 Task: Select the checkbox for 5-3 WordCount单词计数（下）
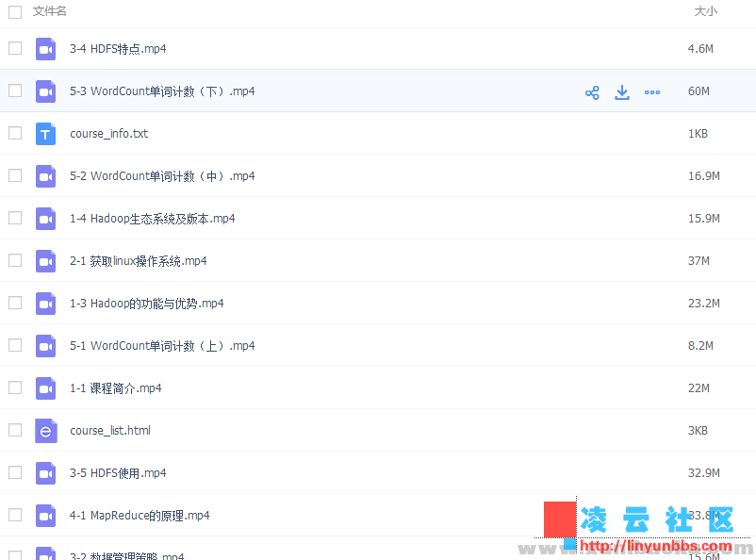tap(15, 91)
